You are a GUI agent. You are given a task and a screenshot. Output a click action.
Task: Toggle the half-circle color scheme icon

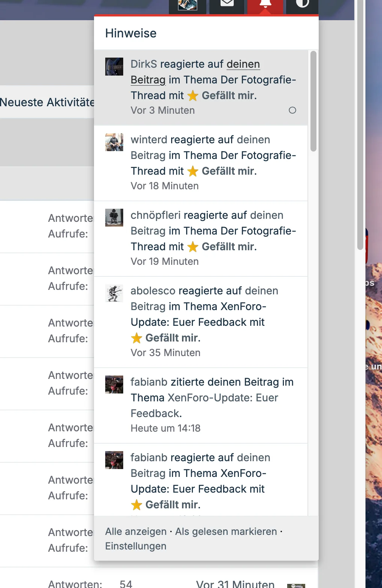point(302,5)
